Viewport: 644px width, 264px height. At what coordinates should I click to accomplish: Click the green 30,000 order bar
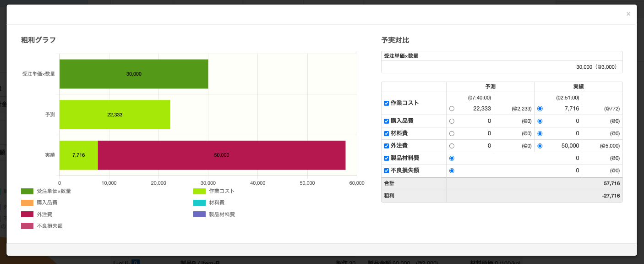point(134,74)
